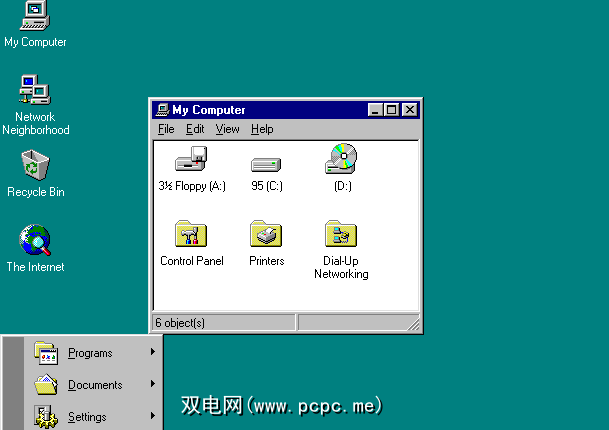Select the 3½ Floppy (A:) drive icon
The height and width of the screenshot is (430, 609).
click(191, 158)
